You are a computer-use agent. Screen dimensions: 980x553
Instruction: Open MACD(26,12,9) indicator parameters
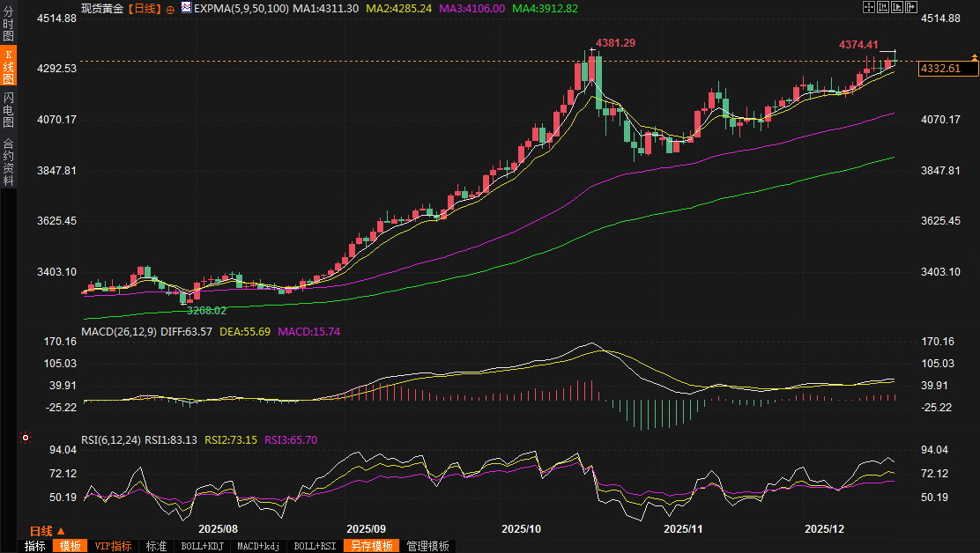[x=118, y=332]
